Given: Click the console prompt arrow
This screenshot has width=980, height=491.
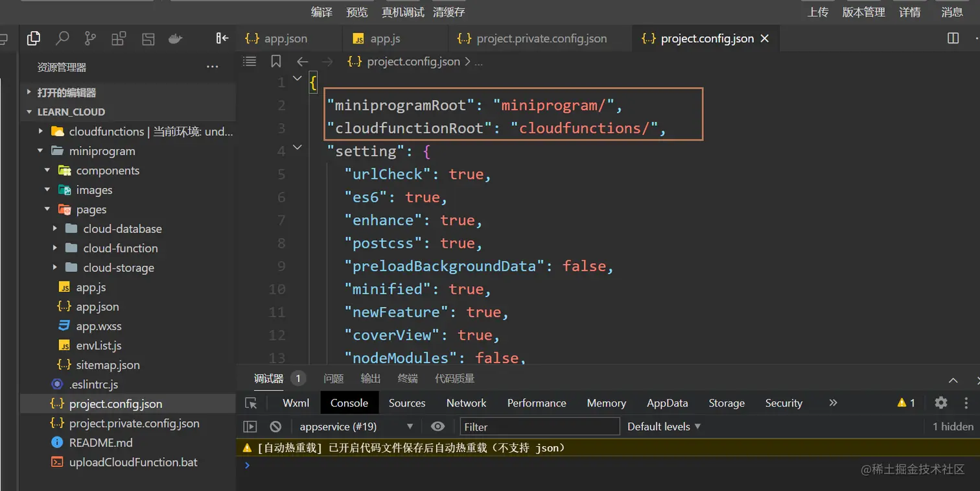Looking at the screenshot, I should pos(247,465).
